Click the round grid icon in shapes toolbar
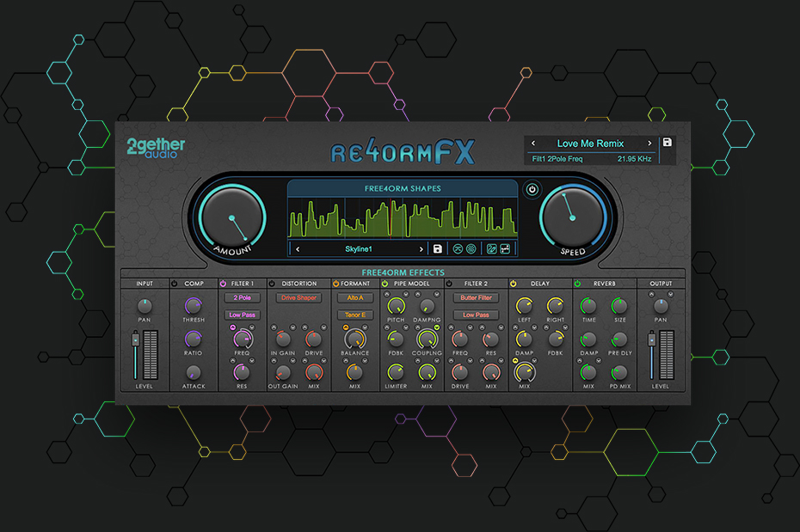800x532 pixels. [x=471, y=249]
